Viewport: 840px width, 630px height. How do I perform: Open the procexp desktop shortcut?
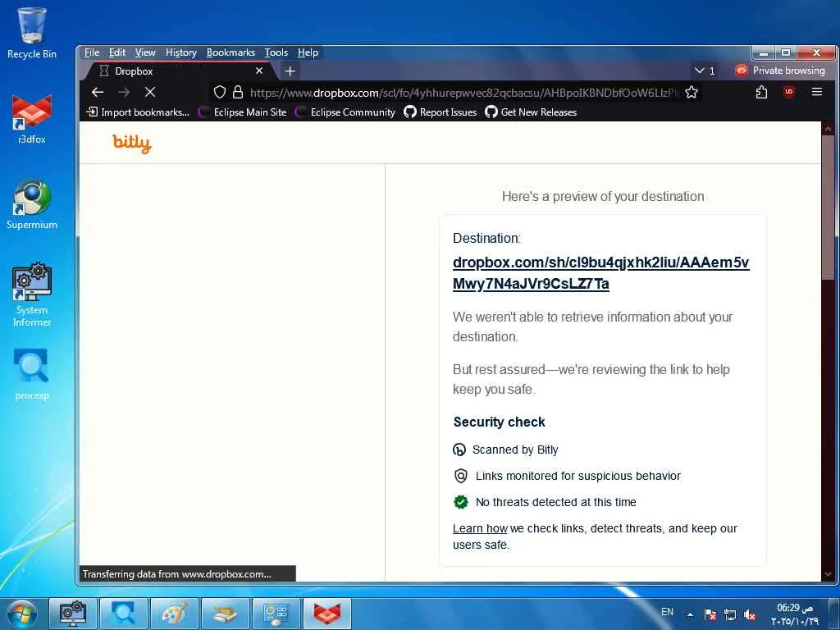32,374
